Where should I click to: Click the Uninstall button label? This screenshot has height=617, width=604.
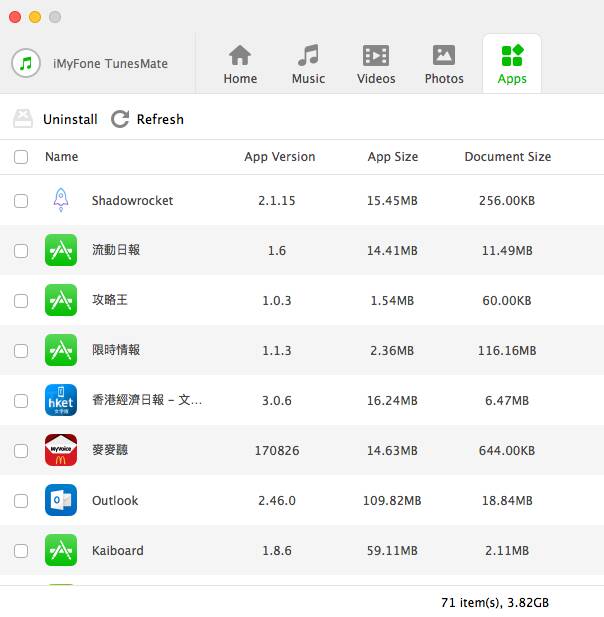[x=70, y=119]
